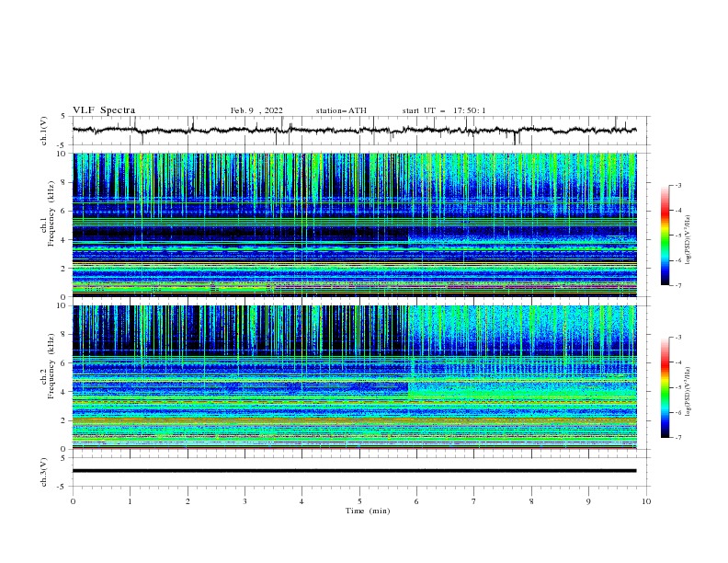Image resolution: width=728 pixels, height=563 pixels.
Task: Click the "ch.1 Frequency (kHz)" axis label
Action: coord(47,212)
